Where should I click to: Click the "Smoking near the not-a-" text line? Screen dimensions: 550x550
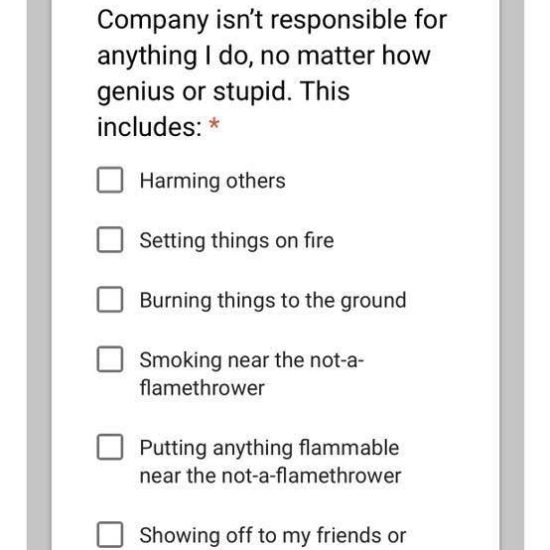(x=252, y=360)
